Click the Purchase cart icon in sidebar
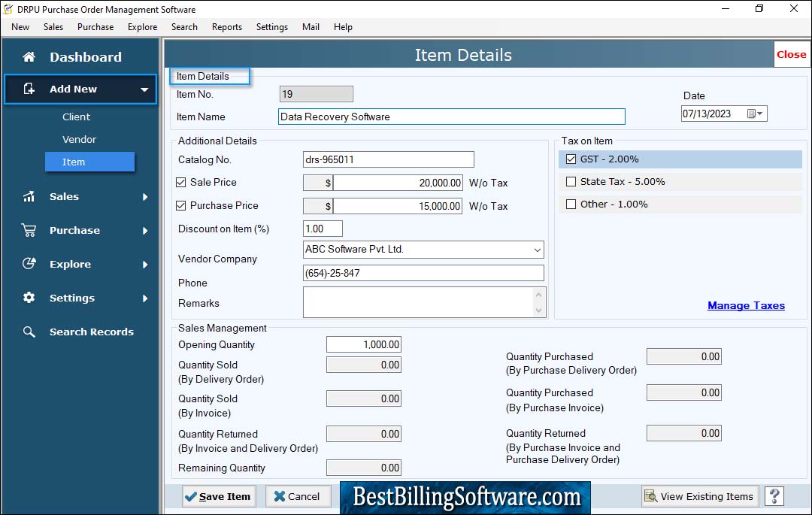812x515 pixels. 29,230
